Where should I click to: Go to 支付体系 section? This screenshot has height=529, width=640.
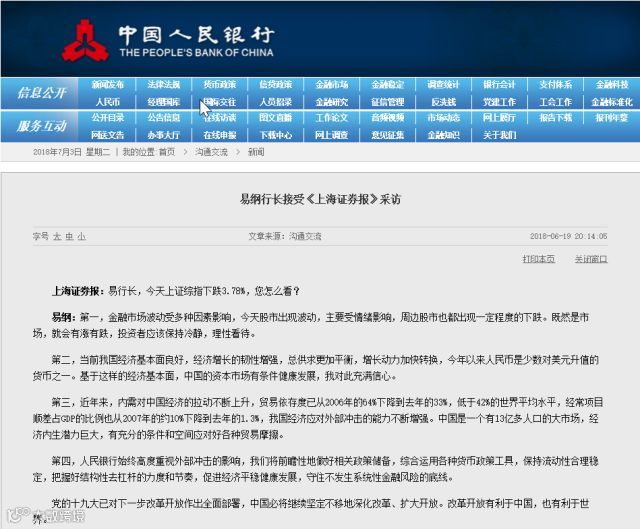tap(556, 84)
